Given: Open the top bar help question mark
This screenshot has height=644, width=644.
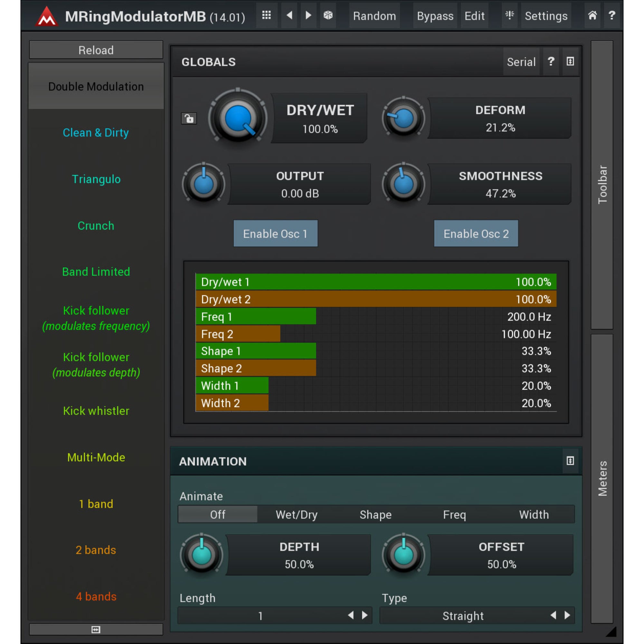Looking at the screenshot, I should 612,16.
